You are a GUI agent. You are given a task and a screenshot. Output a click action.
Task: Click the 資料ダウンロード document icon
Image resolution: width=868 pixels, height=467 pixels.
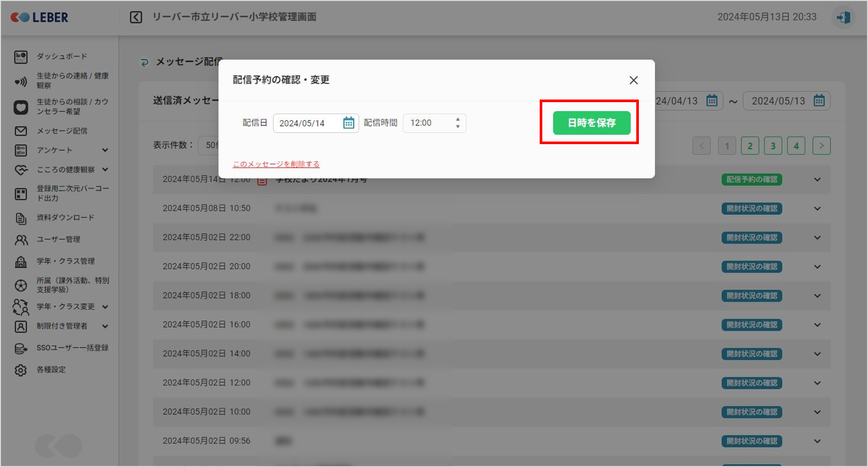pyautogui.click(x=20, y=218)
